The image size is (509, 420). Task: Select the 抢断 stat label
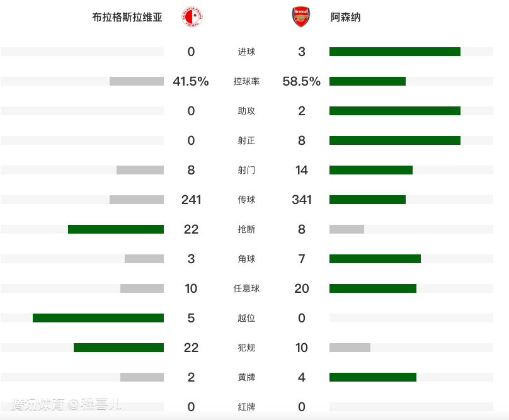point(246,229)
